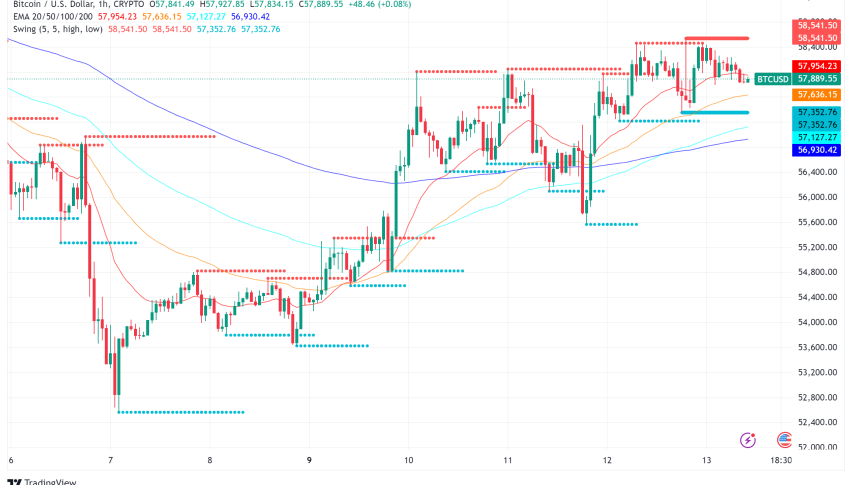Select red 57,954.23 label on price axis

click(816, 65)
